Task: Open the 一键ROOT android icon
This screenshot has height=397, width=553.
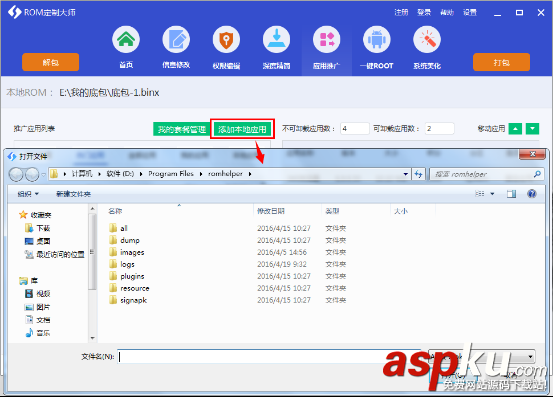Action: tap(377, 39)
